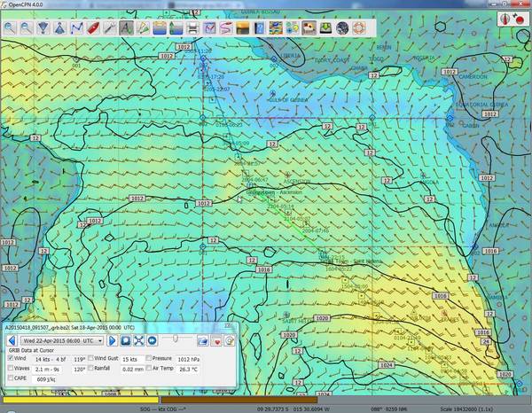The width and height of the screenshot is (532, 413).
Task: Click the 1024 pressure isobar label
Action: [386, 365]
